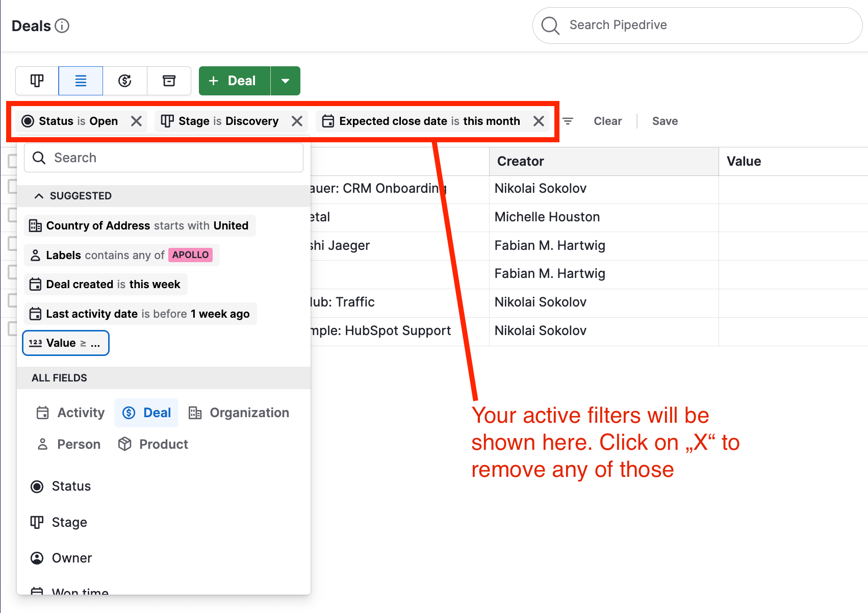Select the list view icon
The image size is (868, 613).
81,81
